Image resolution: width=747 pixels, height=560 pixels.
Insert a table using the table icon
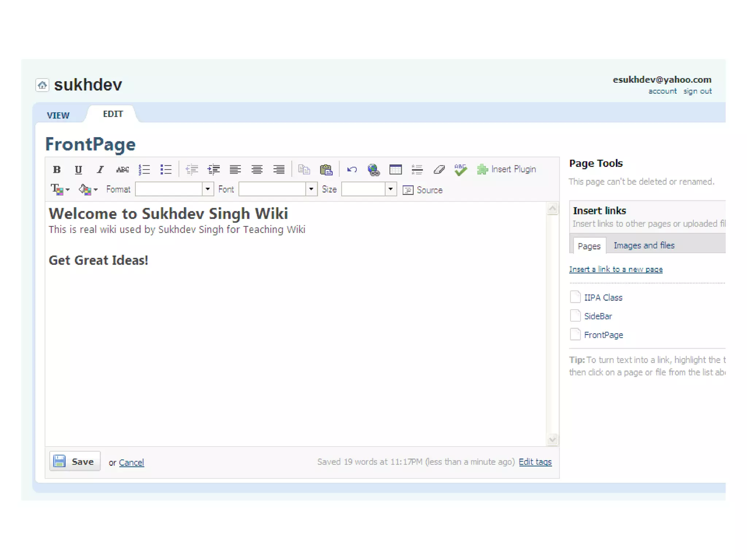pyautogui.click(x=395, y=170)
